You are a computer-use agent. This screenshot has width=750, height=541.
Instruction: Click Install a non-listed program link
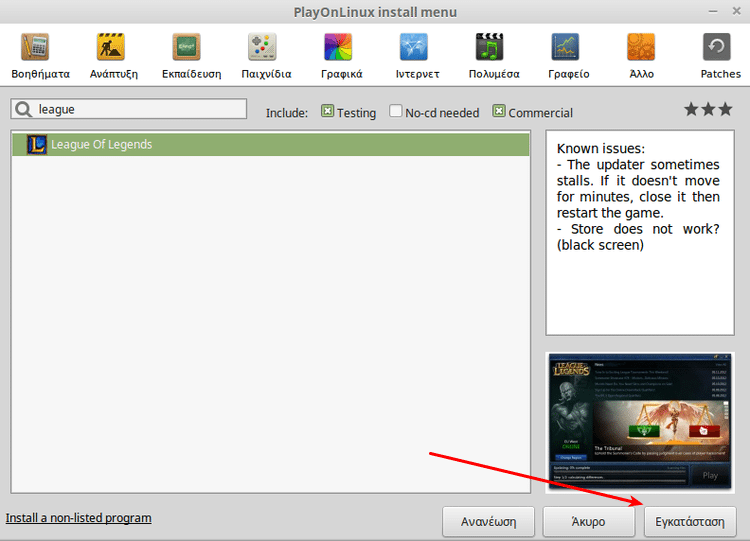coord(78,518)
